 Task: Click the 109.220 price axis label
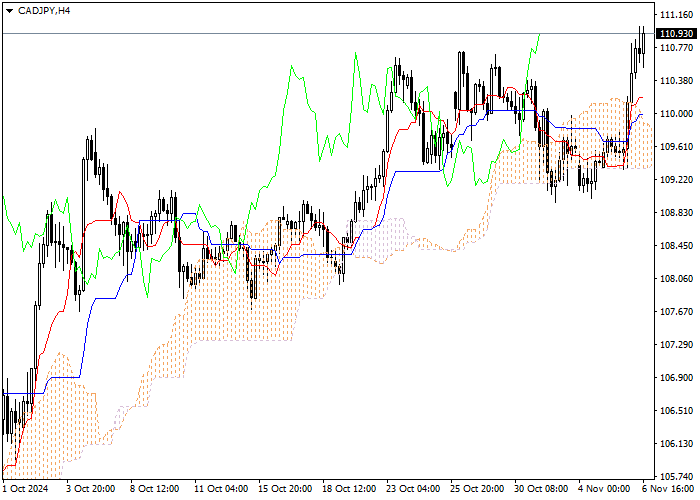(676, 180)
